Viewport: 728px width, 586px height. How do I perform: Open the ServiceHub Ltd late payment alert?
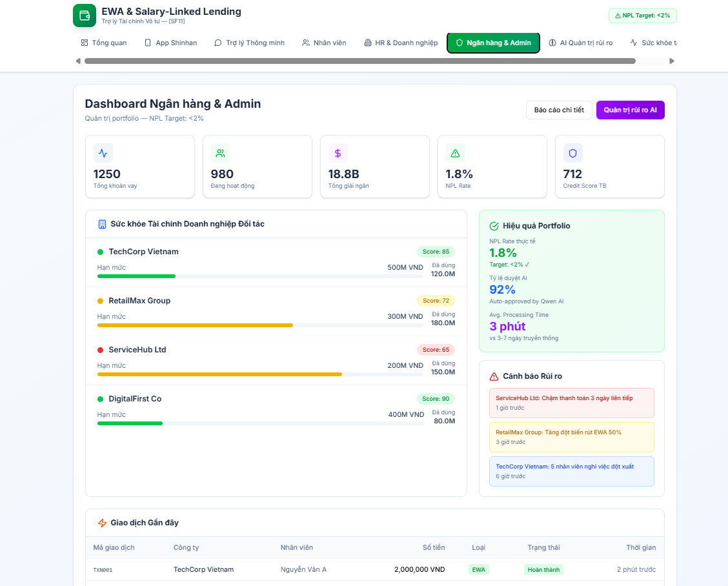point(572,403)
